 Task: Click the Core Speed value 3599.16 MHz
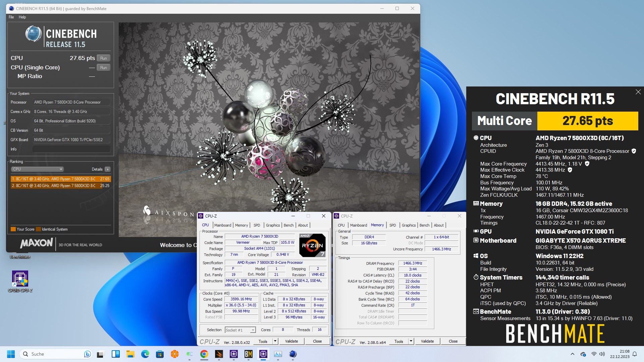(241, 299)
